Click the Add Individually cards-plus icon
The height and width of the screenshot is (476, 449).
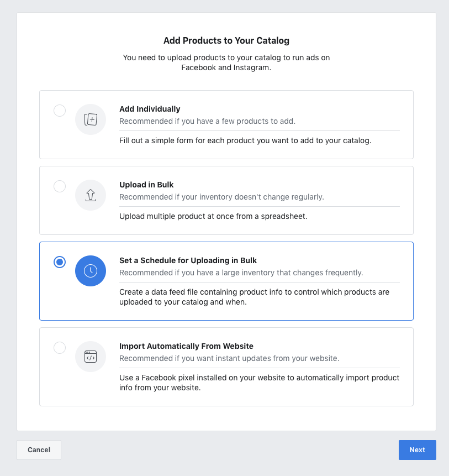[x=91, y=119]
